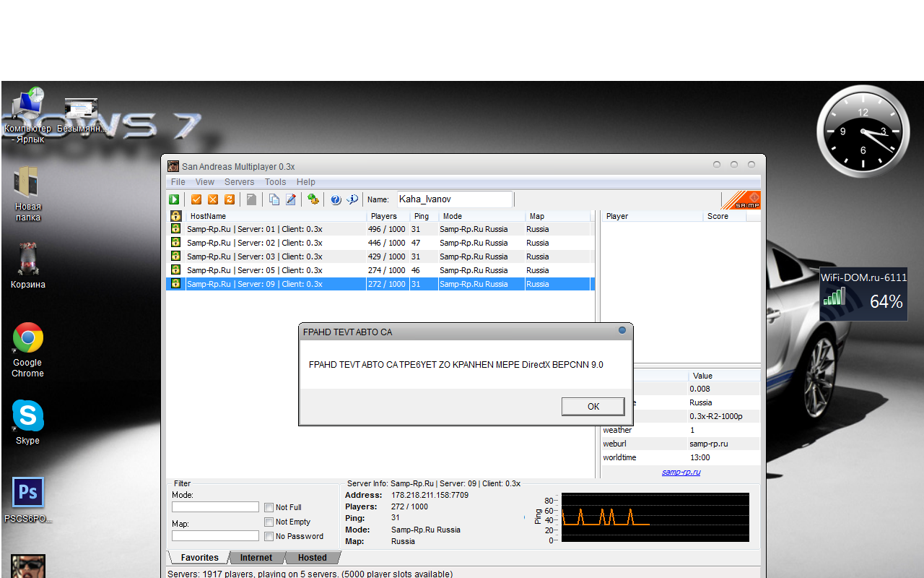Click the Name input field
This screenshot has height=578, width=924.
click(454, 199)
